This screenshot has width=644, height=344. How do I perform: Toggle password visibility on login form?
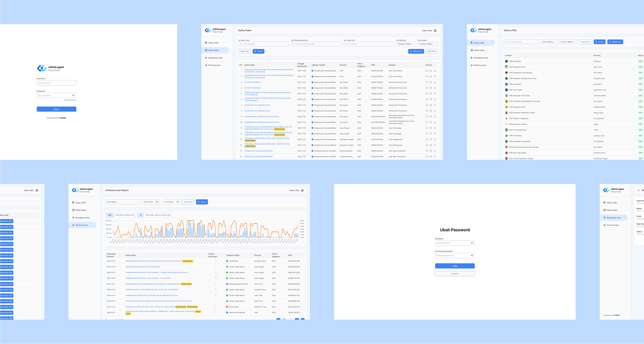click(x=73, y=96)
